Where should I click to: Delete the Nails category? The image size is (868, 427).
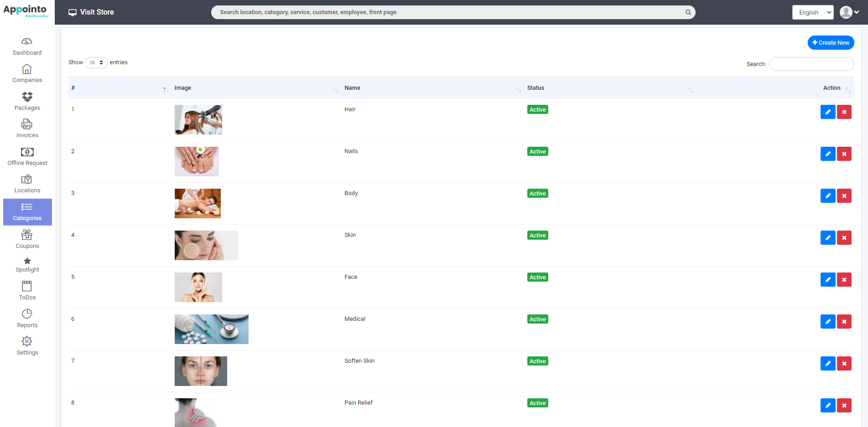[844, 154]
